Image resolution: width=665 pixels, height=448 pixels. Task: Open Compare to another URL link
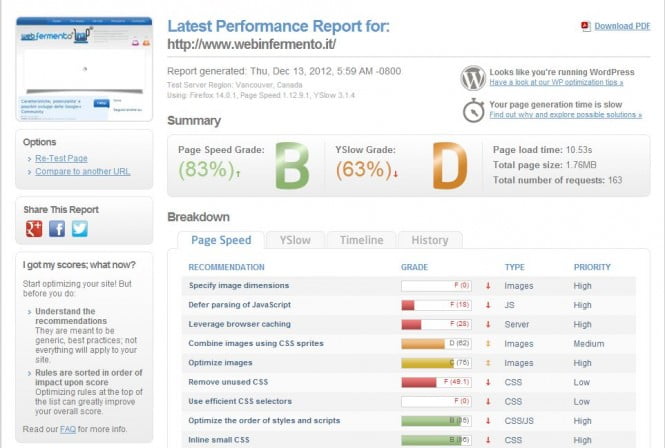(83, 171)
